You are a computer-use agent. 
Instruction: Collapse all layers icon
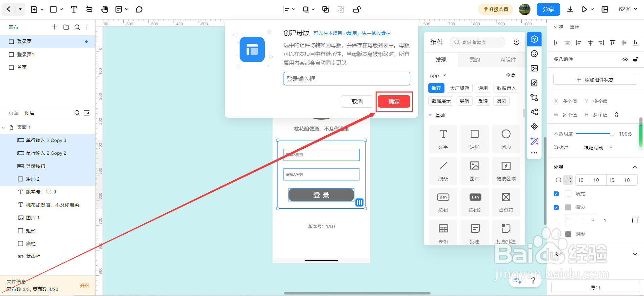click(87, 113)
